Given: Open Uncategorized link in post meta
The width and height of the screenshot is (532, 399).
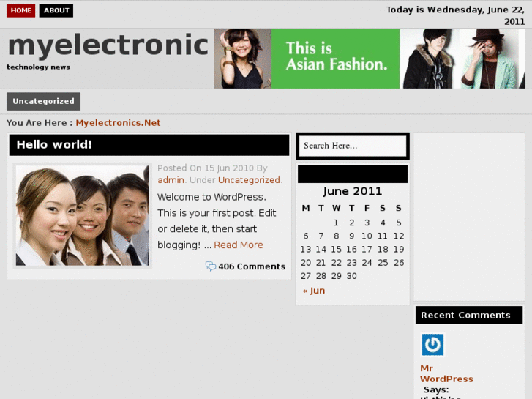Looking at the screenshot, I should tap(249, 180).
